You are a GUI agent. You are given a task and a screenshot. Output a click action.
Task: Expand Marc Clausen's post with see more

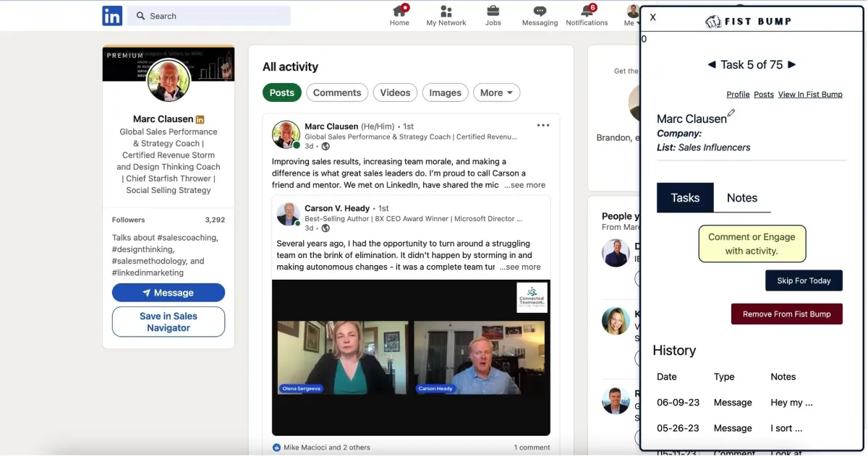[525, 185]
